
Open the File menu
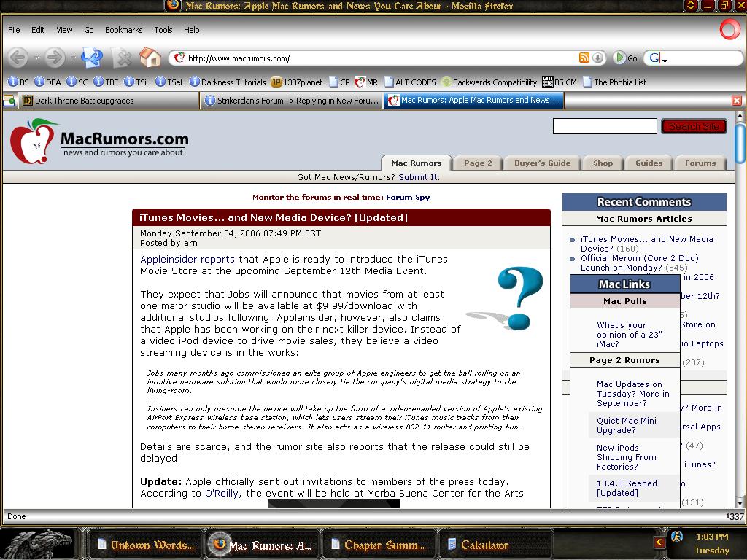point(14,30)
